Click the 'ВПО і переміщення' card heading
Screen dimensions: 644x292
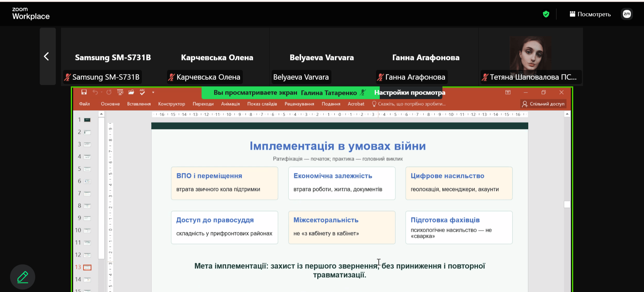pos(209,176)
